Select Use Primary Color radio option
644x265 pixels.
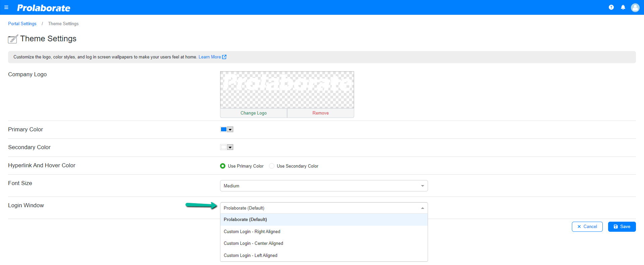(x=223, y=166)
